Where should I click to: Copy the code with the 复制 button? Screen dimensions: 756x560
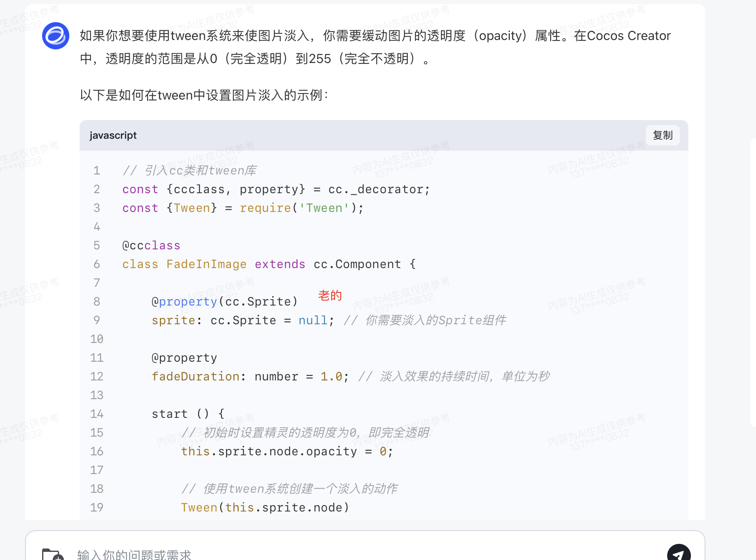pyautogui.click(x=662, y=135)
